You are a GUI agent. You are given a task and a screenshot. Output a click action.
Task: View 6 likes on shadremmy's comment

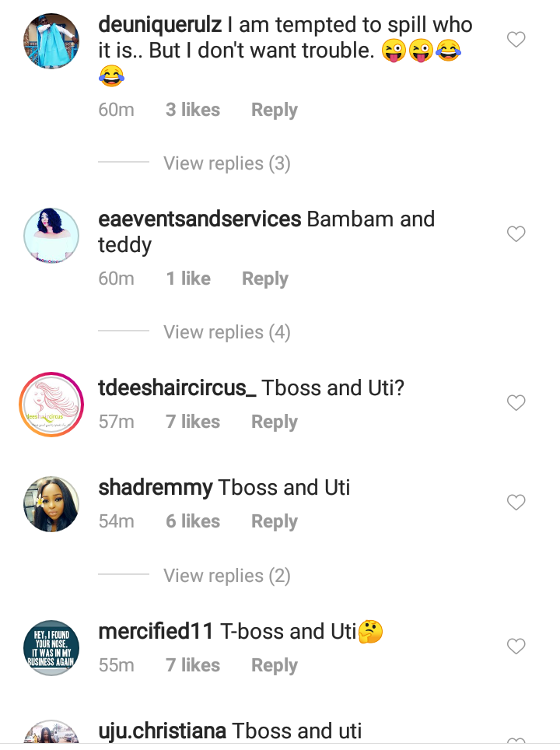pos(193,521)
